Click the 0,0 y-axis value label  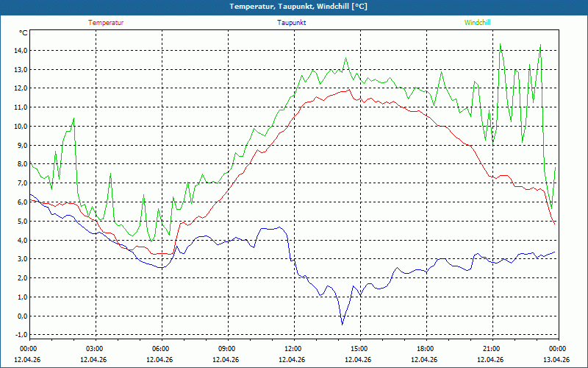click(21, 316)
